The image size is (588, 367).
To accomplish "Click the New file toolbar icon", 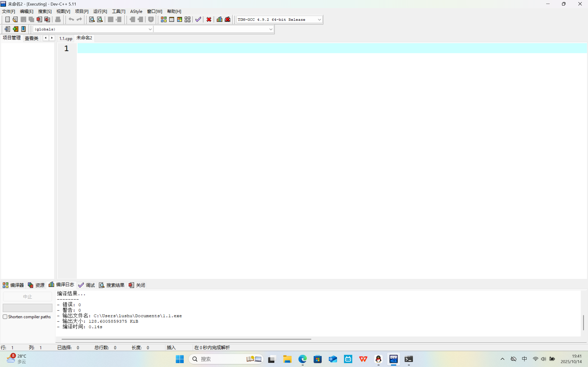I will coord(7,20).
